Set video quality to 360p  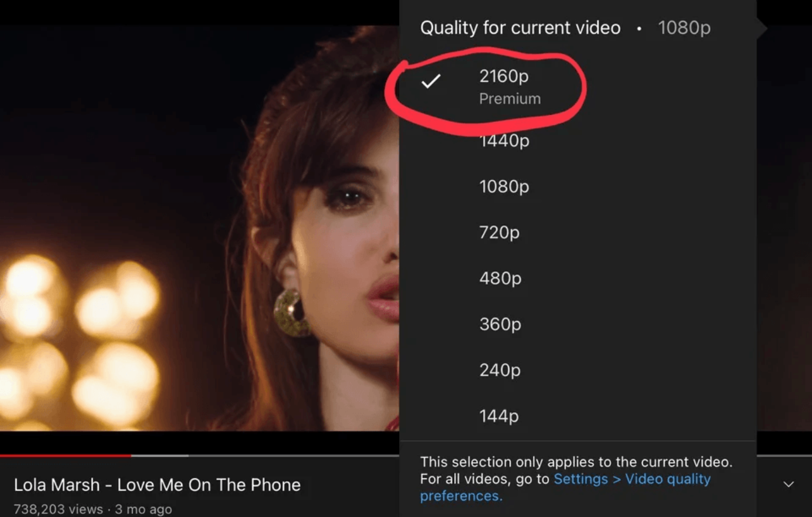point(500,324)
